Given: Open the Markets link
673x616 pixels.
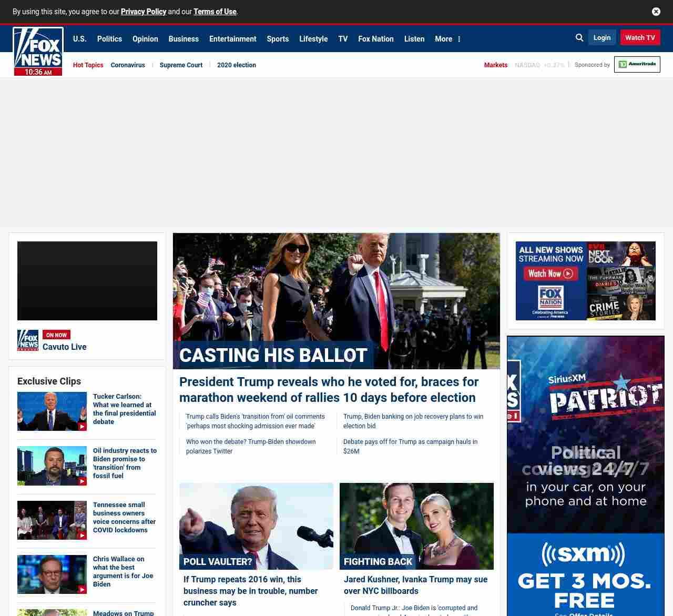Looking at the screenshot, I should pos(495,65).
